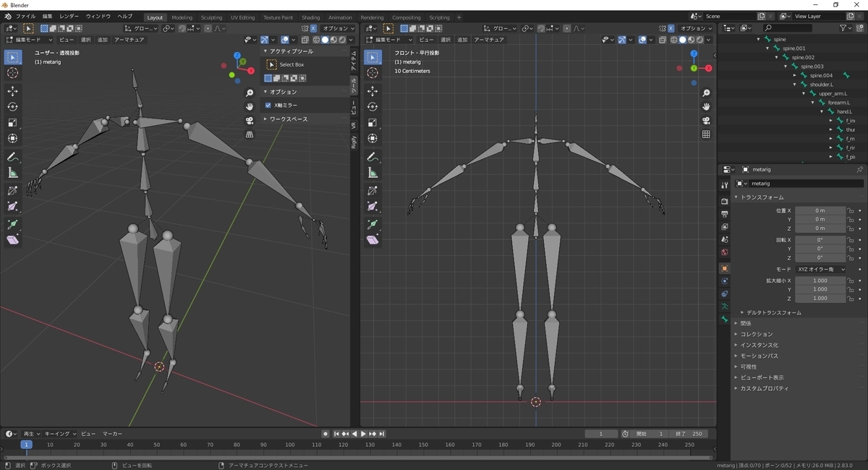The height and width of the screenshot is (470, 868).
Task: Expand the デルタトランスフォーム section
Action: coord(773,312)
